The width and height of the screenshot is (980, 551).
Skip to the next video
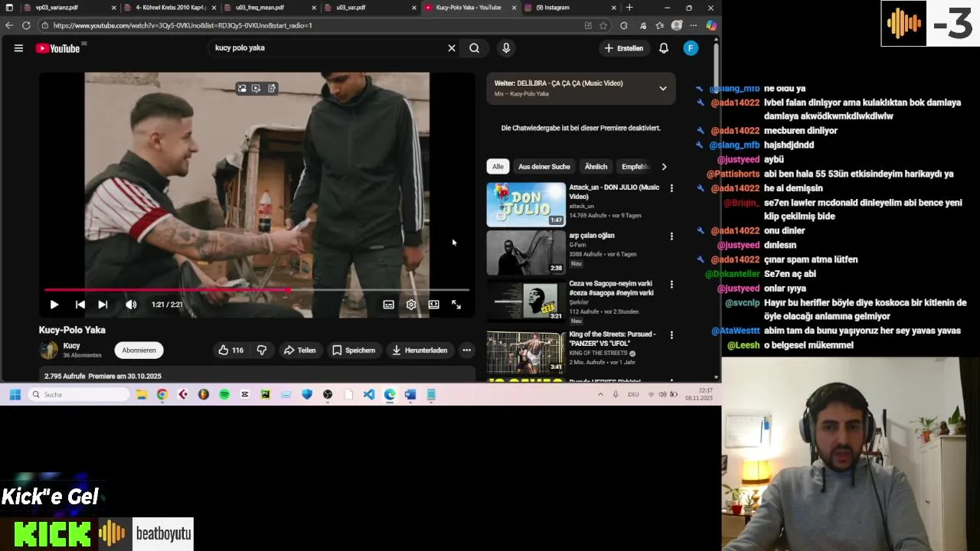103,305
